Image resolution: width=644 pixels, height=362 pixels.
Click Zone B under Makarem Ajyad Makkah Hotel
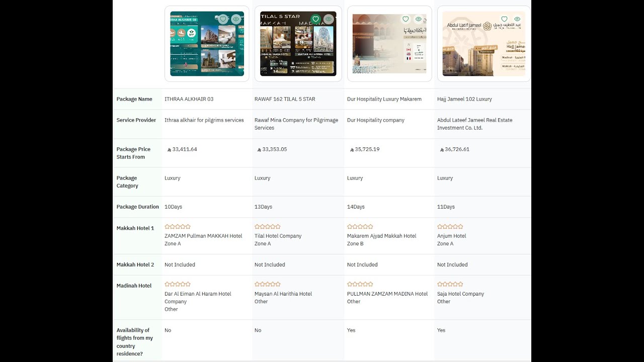pos(355,244)
